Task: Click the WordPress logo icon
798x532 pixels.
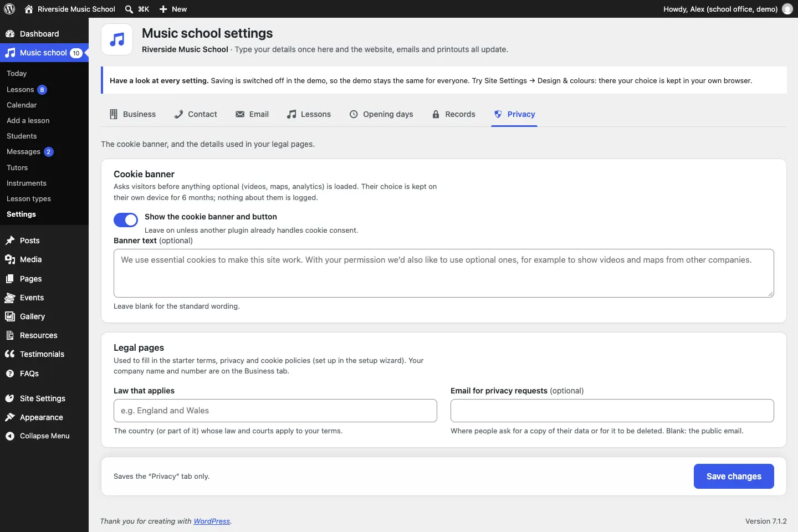Action: (x=9, y=9)
